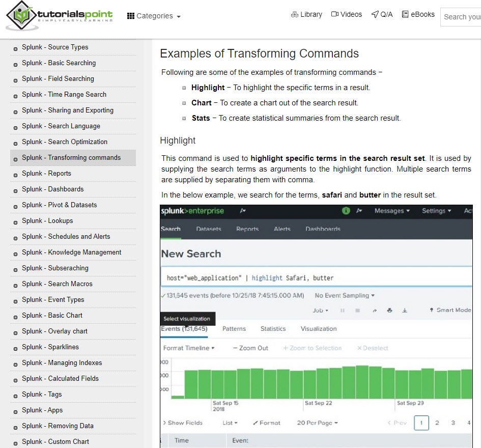
Task: Open Splunk - Apps chapter
Action: point(42,410)
